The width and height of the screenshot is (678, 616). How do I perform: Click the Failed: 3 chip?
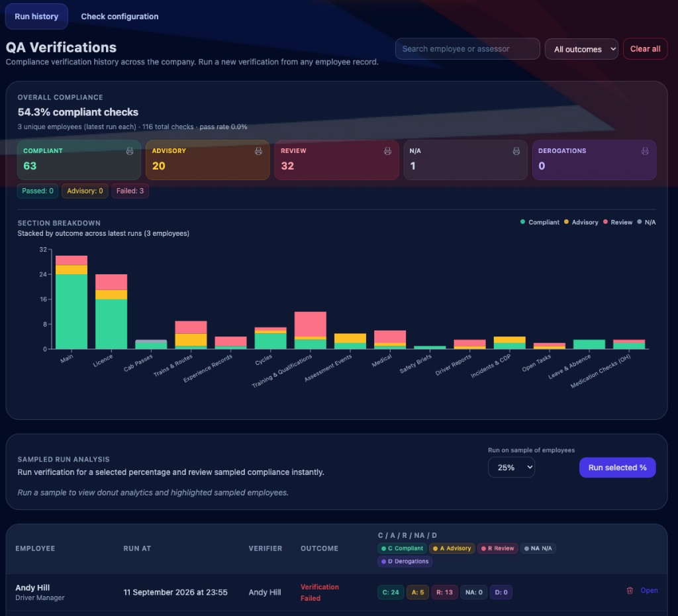[x=130, y=191]
